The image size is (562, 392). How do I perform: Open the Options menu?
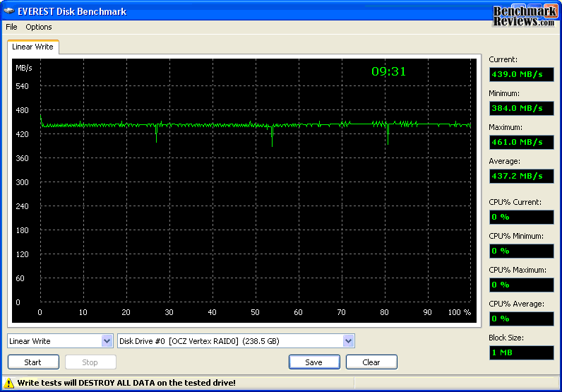[39, 27]
